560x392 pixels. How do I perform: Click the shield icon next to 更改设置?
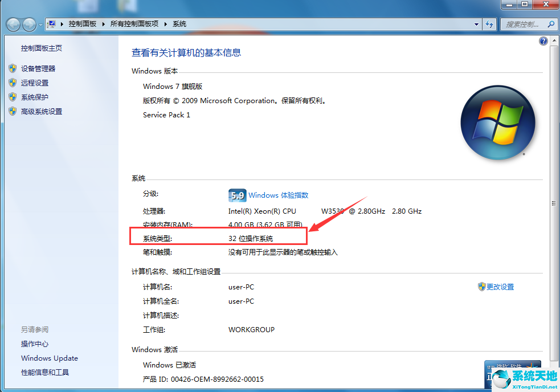[481, 287]
